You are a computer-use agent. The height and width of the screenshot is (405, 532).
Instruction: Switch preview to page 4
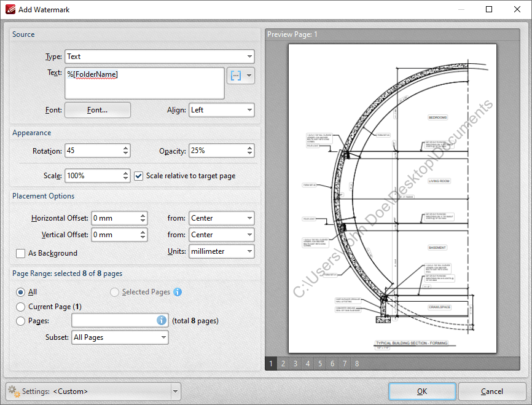coord(308,364)
